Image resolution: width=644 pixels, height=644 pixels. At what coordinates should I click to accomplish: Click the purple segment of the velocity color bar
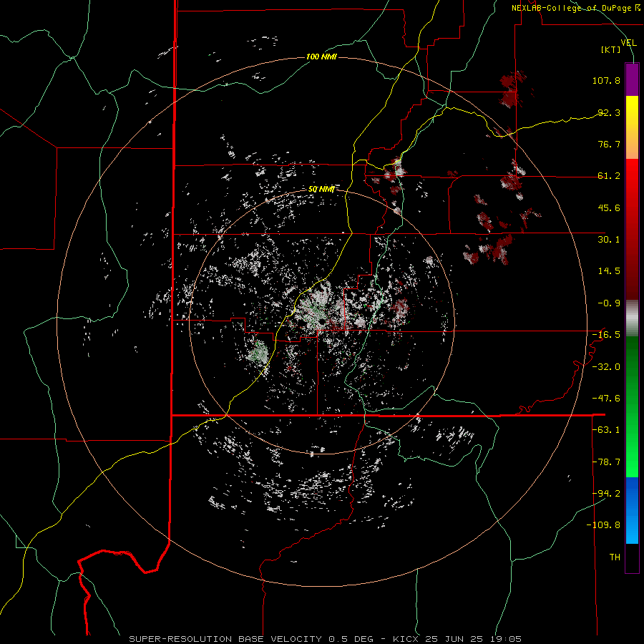632,80
